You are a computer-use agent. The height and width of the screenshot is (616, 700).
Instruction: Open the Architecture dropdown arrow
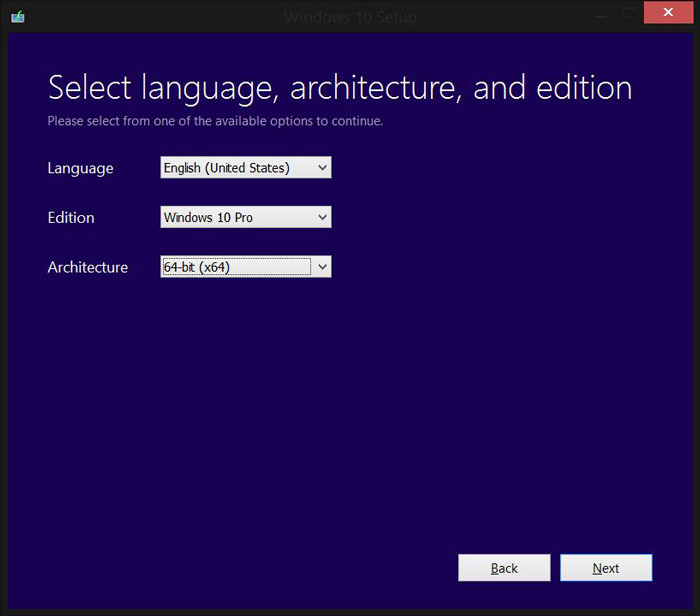[322, 267]
